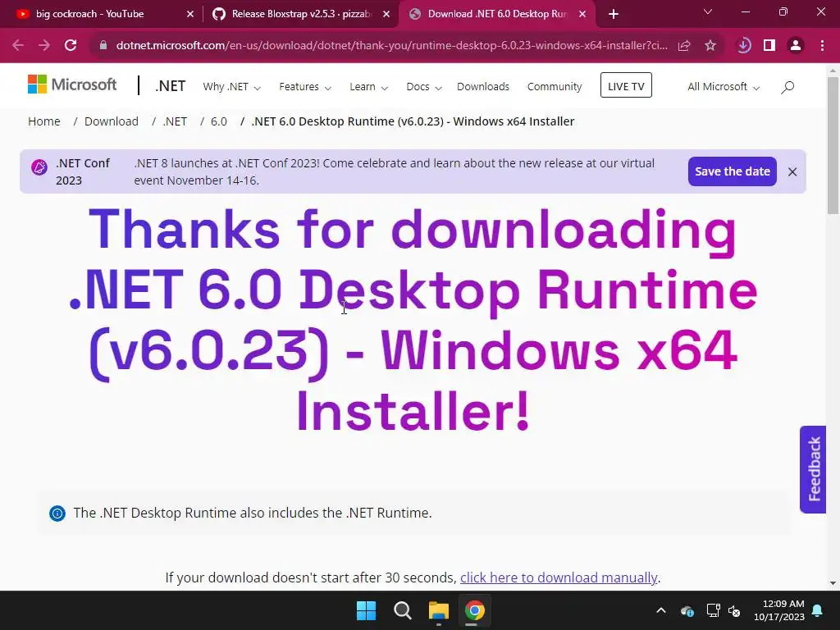The image size is (840, 630).
Task: Click the Save the date button
Action: (732, 171)
